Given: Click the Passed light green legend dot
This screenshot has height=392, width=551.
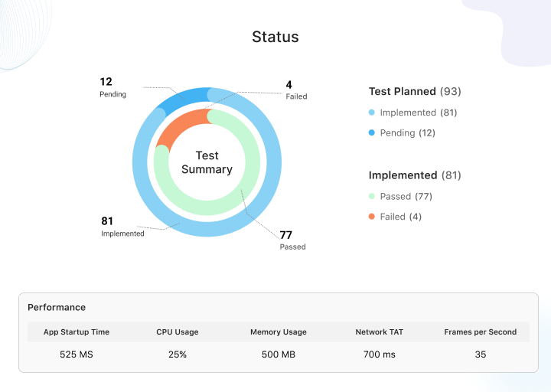Looking at the screenshot, I should click(x=372, y=197).
